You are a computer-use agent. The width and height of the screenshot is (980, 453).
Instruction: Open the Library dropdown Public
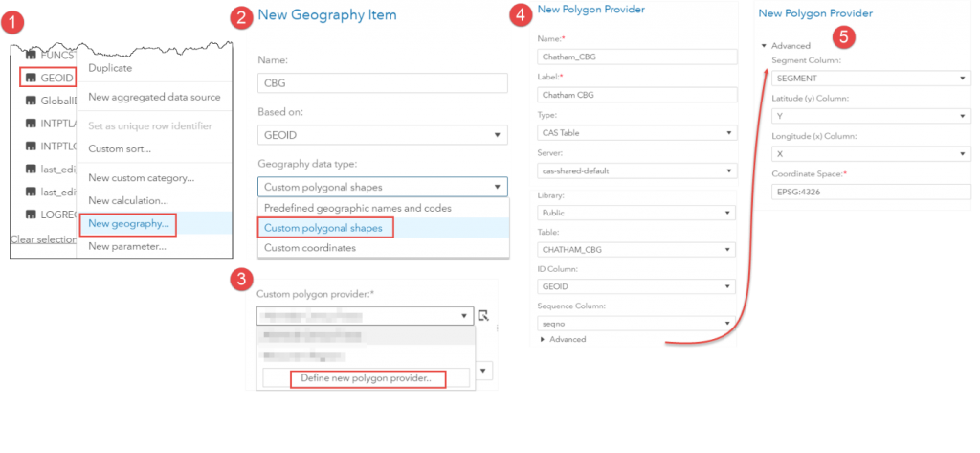click(636, 213)
